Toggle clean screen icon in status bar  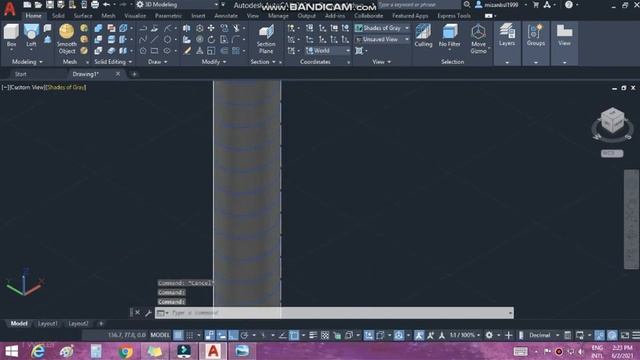click(625, 335)
